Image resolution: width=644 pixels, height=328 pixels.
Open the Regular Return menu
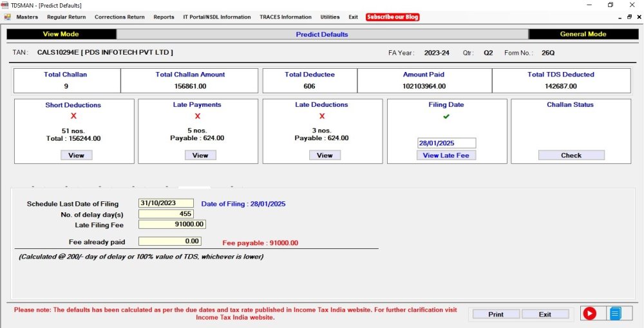(x=66, y=17)
